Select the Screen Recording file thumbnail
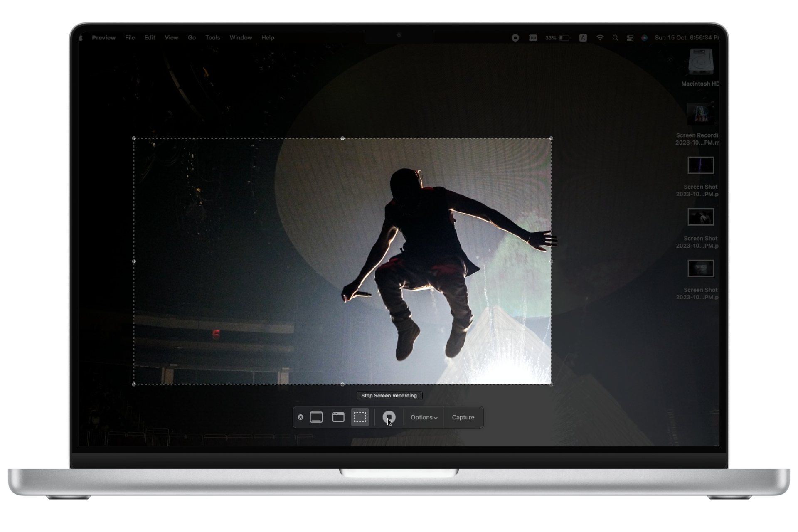 701,114
